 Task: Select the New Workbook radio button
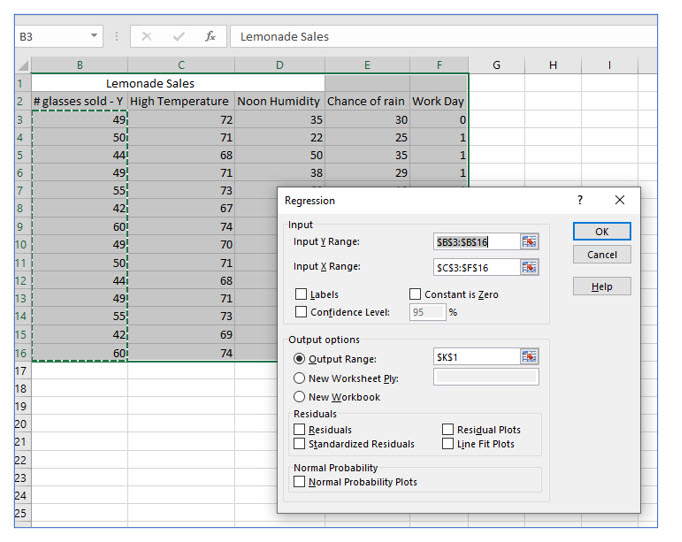(x=299, y=397)
